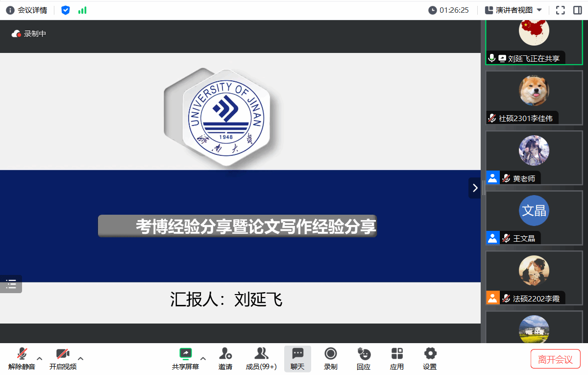Click the 离开会议 leave meeting button
Viewport: 588px width, 375px height.
555,359
